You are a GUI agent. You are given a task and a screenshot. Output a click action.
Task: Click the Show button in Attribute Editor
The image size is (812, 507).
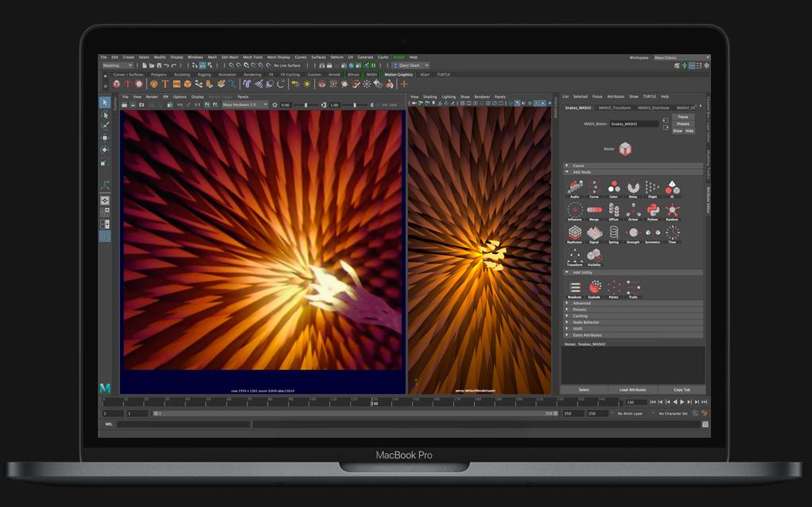678,131
